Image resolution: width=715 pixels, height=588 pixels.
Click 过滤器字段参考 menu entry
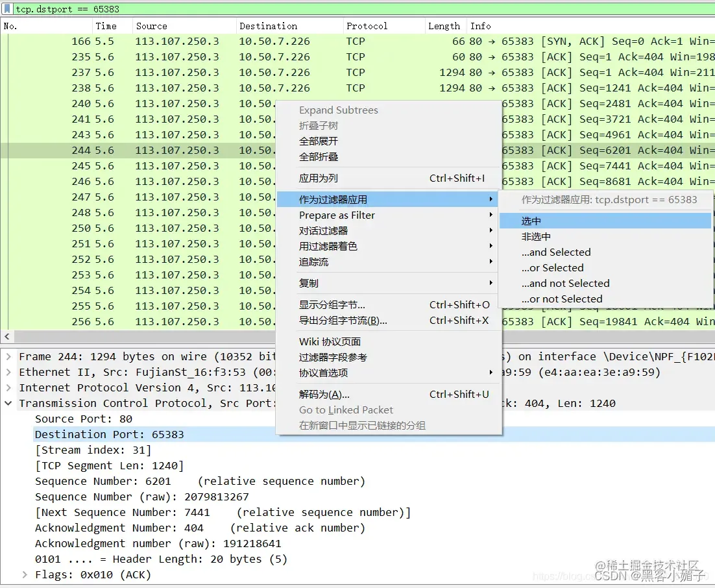(389, 357)
